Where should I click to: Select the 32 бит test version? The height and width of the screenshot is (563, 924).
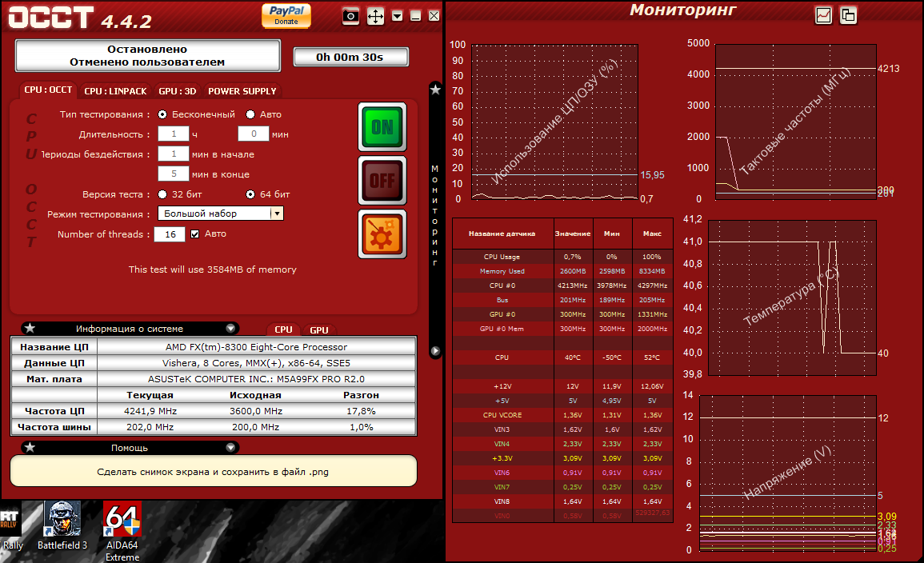point(162,194)
